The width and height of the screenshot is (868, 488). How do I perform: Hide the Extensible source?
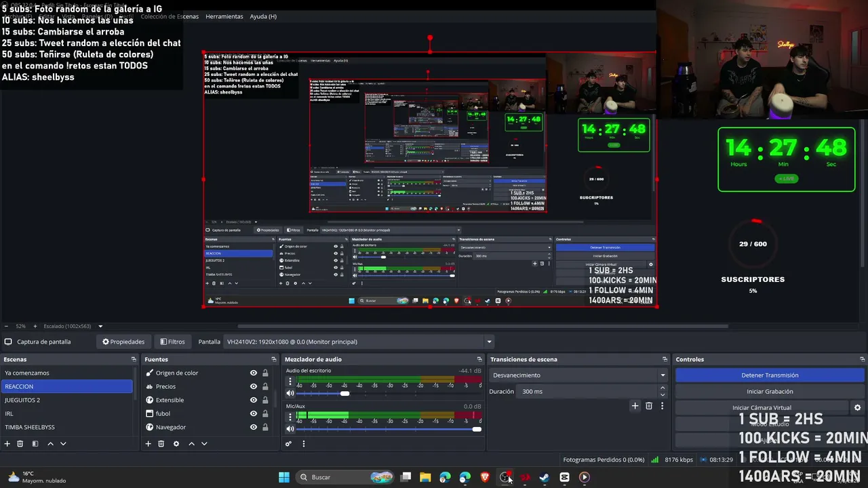point(254,400)
